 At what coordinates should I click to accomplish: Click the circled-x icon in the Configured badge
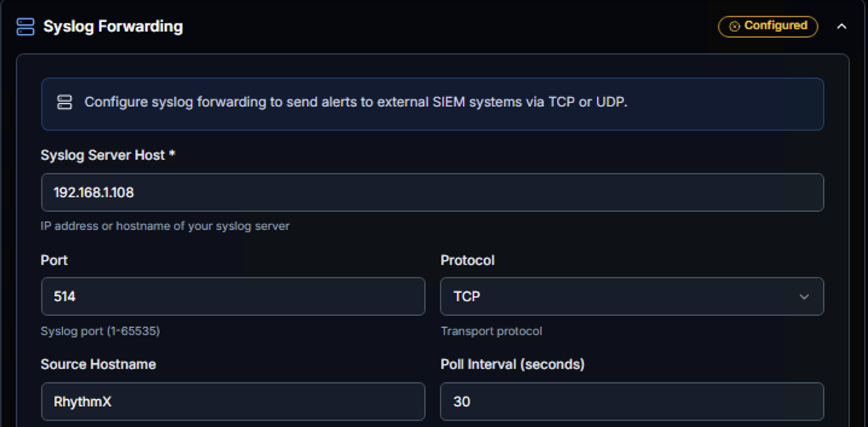coord(735,27)
